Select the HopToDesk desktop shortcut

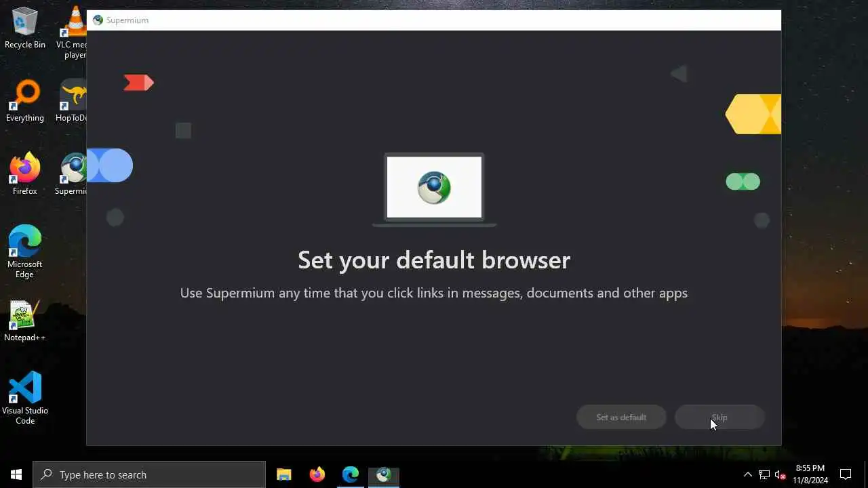click(x=73, y=102)
